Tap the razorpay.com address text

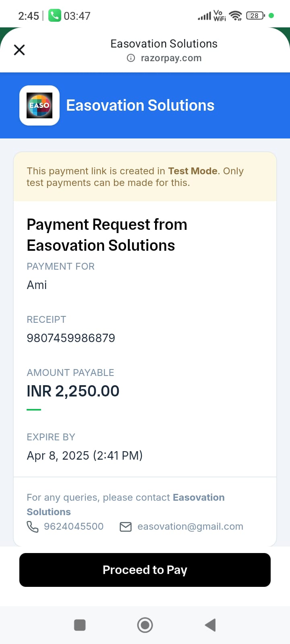tap(171, 58)
